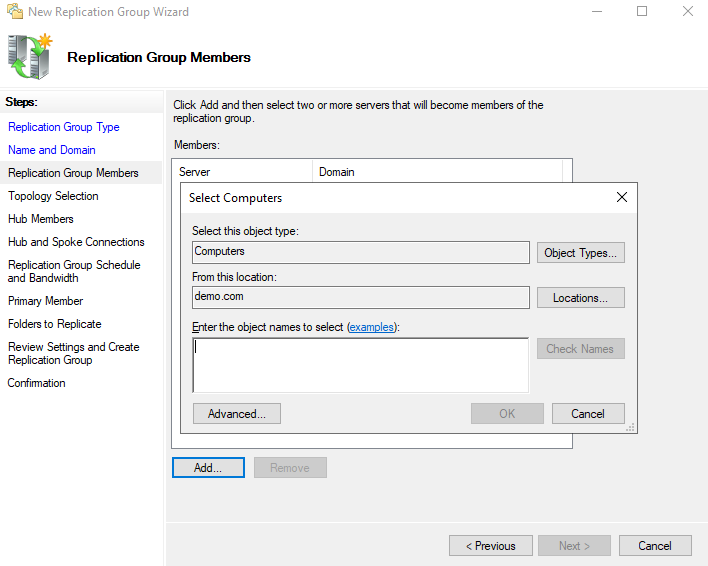Open Advanced search options
Image resolution: width=708 pixels, height=566 pixels.
pyautogui.click(x=237, y=414)
